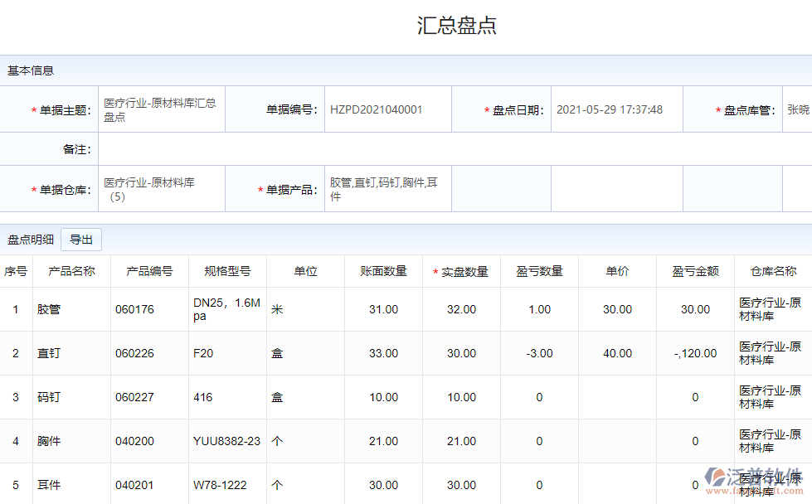812x504 pixels.
Task: Click the 单价 cell showing 40.00
Action: pos(617,353)
